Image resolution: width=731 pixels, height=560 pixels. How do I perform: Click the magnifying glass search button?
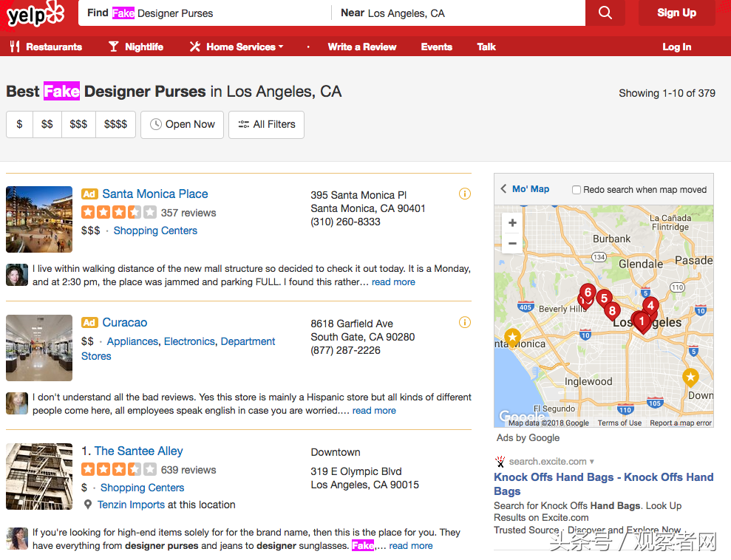tap(605, 13)
